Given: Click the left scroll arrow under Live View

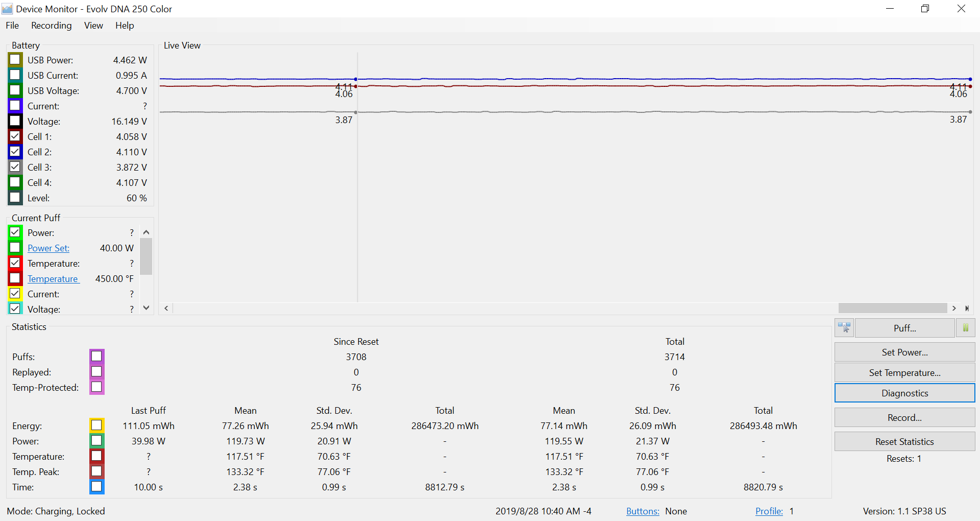Looking at the screenshot, I should [166, 309].
